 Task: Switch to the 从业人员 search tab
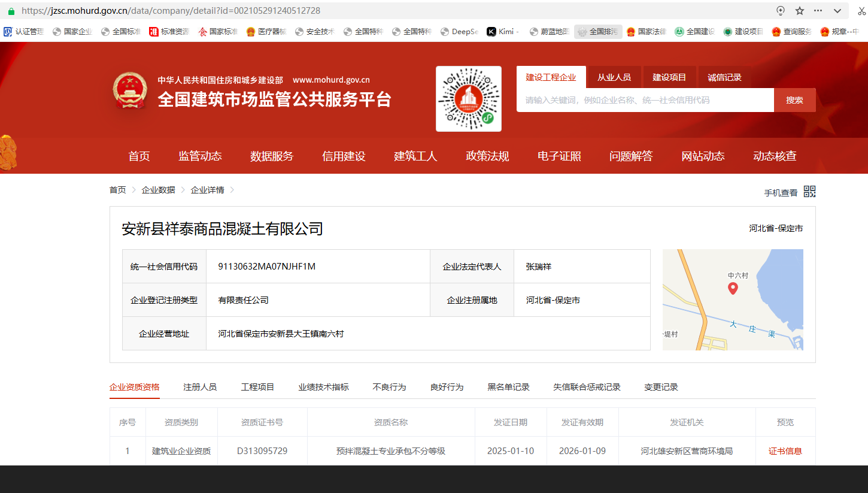pyautogui.click(x=614, y=77)
